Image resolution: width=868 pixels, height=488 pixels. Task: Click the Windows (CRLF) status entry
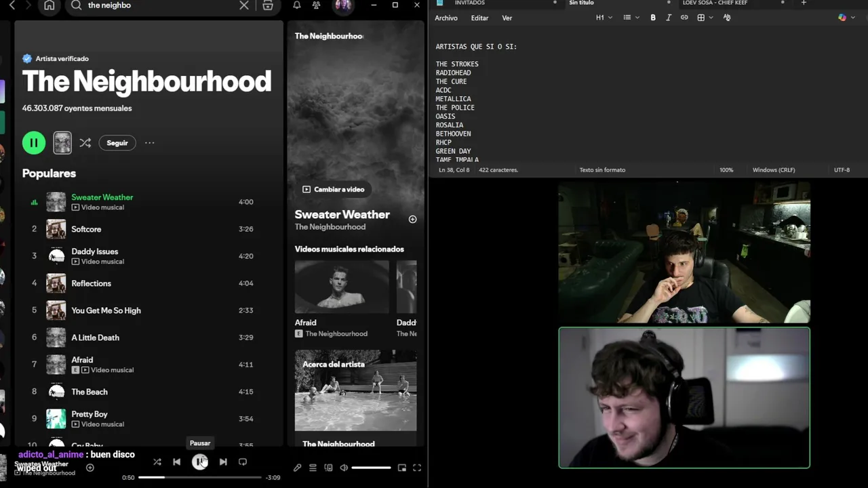(774, 170)
